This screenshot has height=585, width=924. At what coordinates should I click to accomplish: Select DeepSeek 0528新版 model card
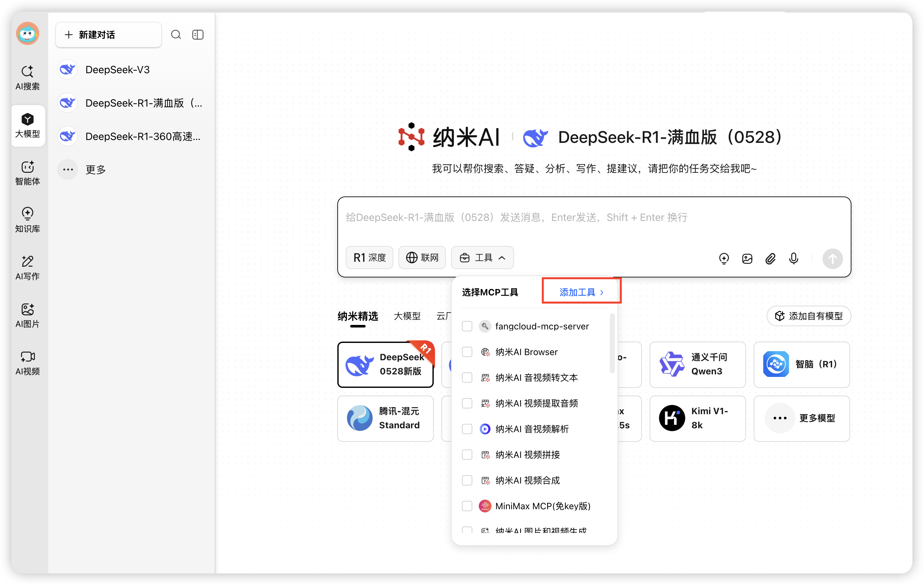point(385,364)
